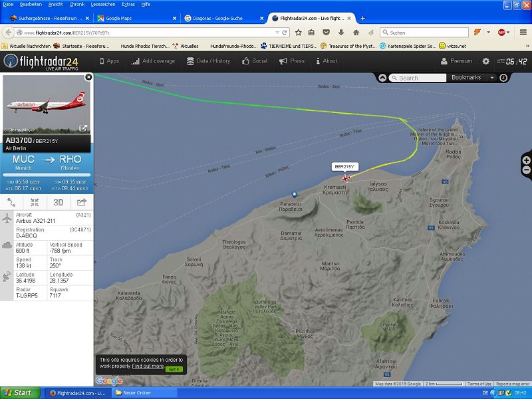
Task: Click the flight route icon in panel
Action: pos(11,203)
